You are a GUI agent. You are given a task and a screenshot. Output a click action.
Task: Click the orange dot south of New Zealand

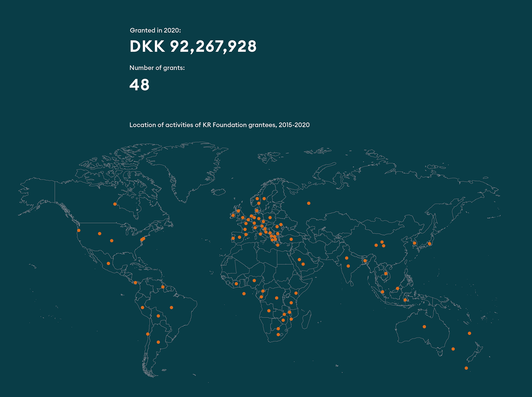(x=466, y=368)
